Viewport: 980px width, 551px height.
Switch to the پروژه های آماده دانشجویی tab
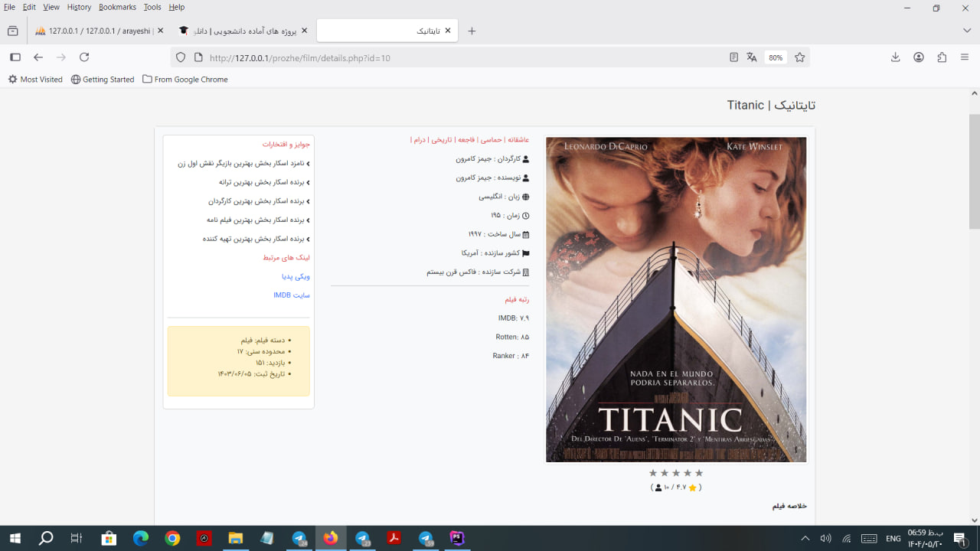point(243,31)
